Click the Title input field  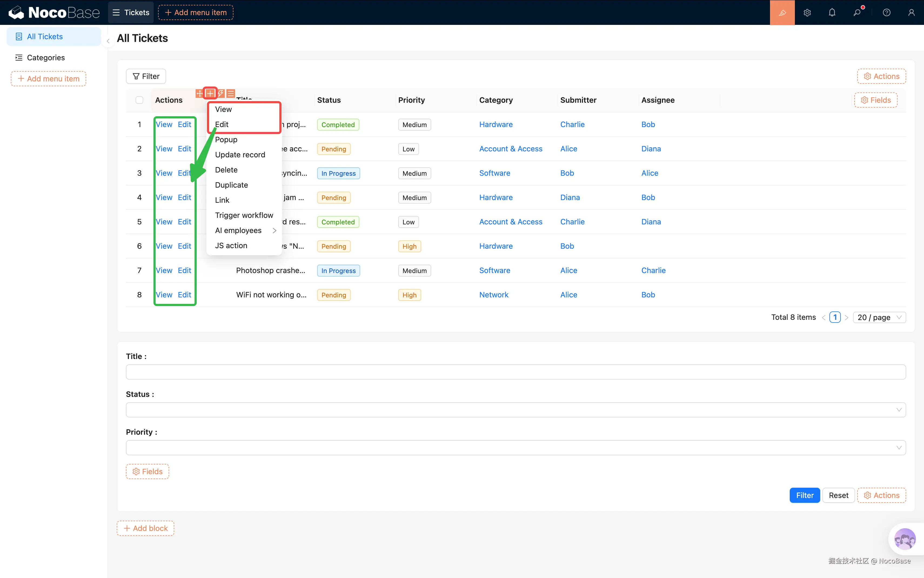pyautogui.click(x=515, y=372)
